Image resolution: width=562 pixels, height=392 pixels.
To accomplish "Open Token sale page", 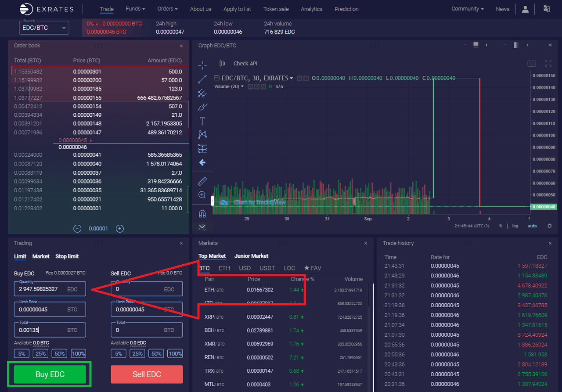I will pos(276,9).
